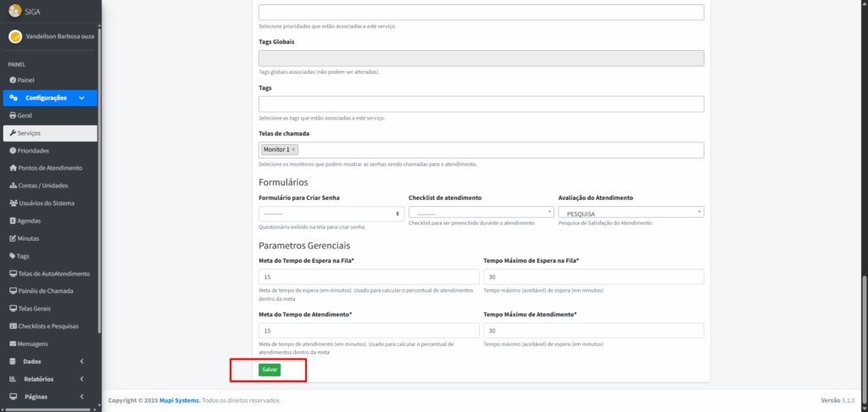Image resolution: width=868 pixels, height=412 pixels.
Task: Open Avaliação do Atendimento dropdown
Action: [x=631, y=213]
